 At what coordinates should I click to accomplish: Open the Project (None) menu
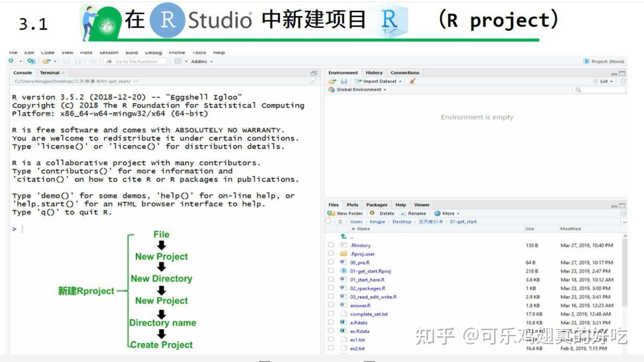[604, 61]
